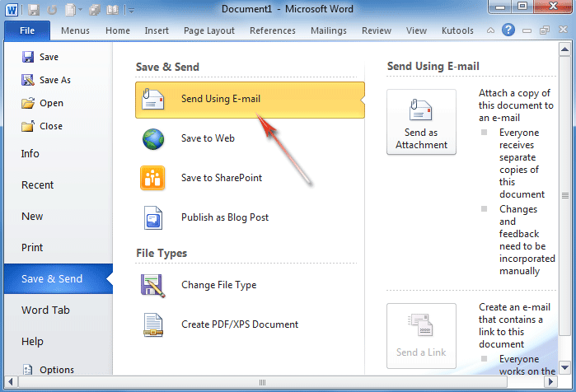The height and width of the screenshot is (392, 576).
Task: Open the Print section
Action: (32, 247)
